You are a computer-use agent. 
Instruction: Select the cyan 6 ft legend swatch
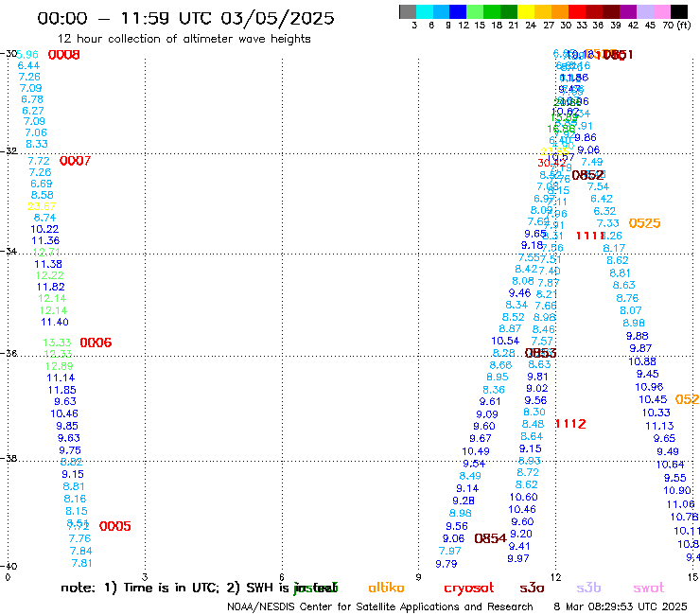point(425,11)
